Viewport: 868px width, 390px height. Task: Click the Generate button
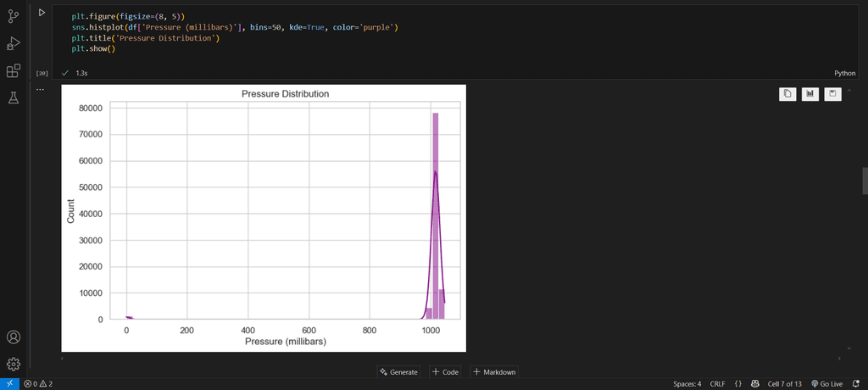pos(398,372)
